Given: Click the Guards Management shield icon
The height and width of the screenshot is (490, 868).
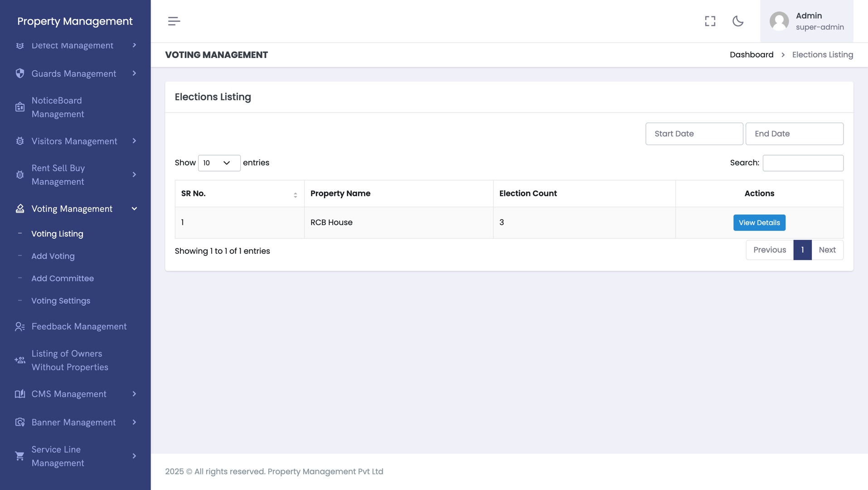Looking at the screenshot, I should [x=20, y=73].
